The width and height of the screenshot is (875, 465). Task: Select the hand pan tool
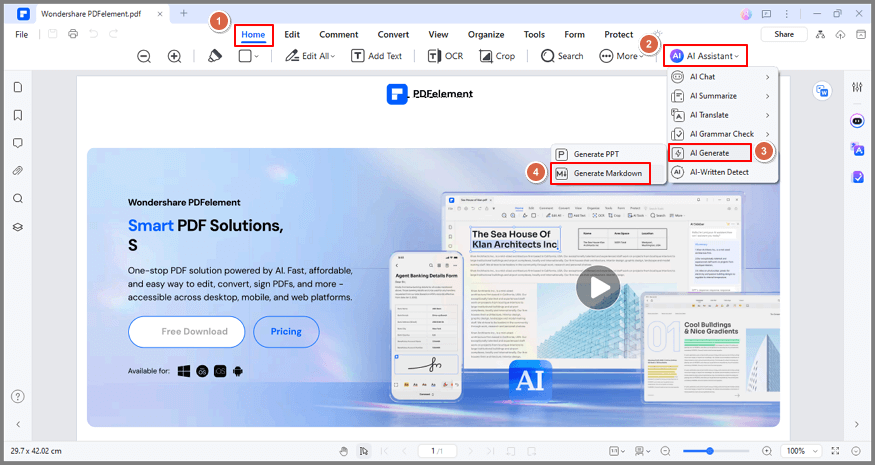coord(344,451)
